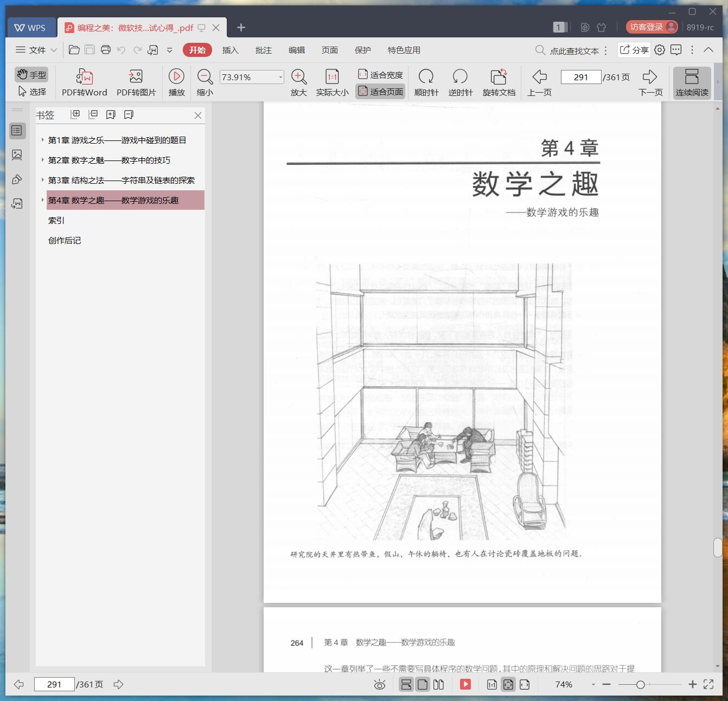Rotate the page counterclockwise (逆时针)
Image resolution: width=728 pixels, height=701 pixels.
tap(461, 82)
